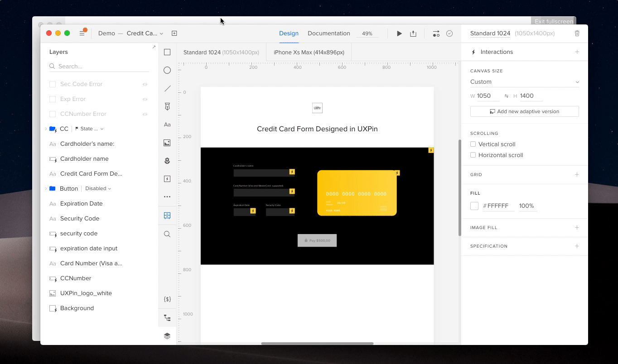This screenshot has height=364, width=618.
Task: Switch to the Documentation tab
Action: tap(329, 34)
